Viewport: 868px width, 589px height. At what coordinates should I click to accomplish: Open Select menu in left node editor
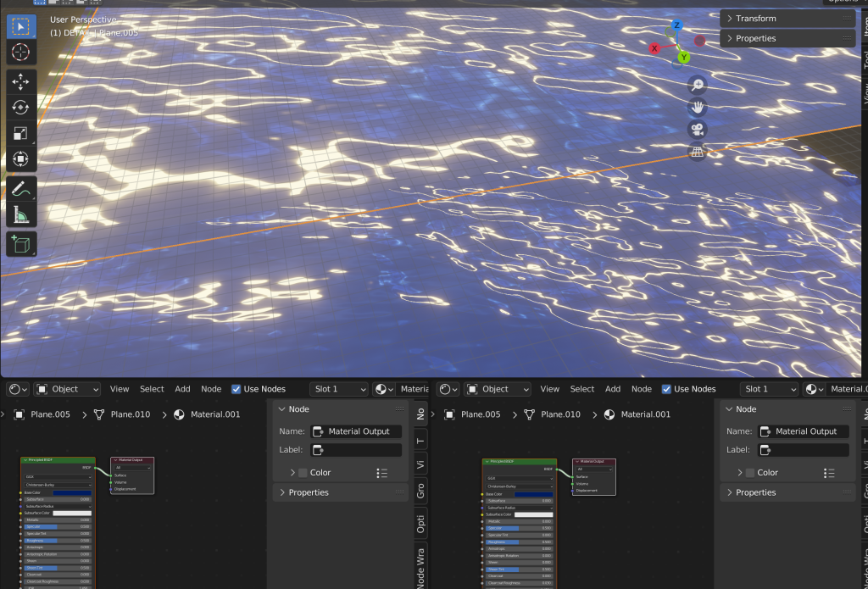click(x=152, y=389)
